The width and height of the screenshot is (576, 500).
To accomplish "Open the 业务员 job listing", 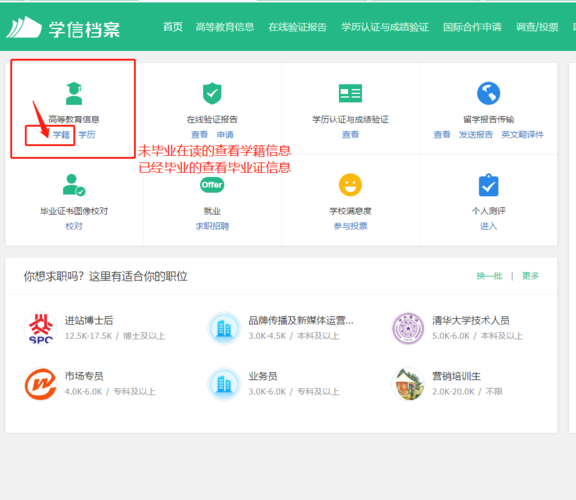I will point(263,376).
